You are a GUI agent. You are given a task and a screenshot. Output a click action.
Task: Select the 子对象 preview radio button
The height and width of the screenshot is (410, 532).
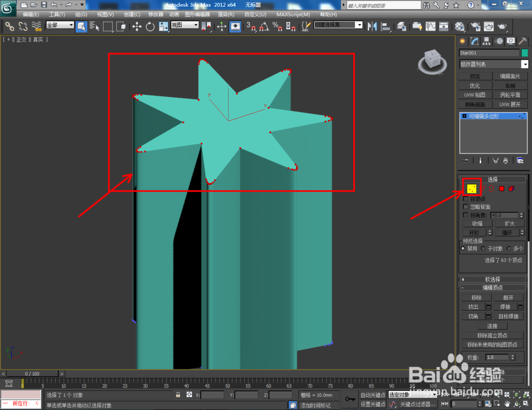pos(483,248)
